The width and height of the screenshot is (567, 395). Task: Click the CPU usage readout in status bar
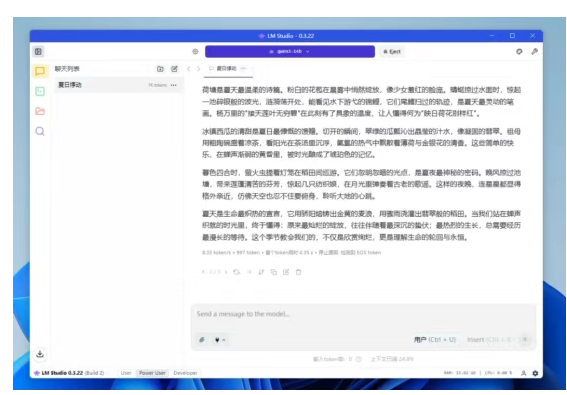tap(498, 373)
